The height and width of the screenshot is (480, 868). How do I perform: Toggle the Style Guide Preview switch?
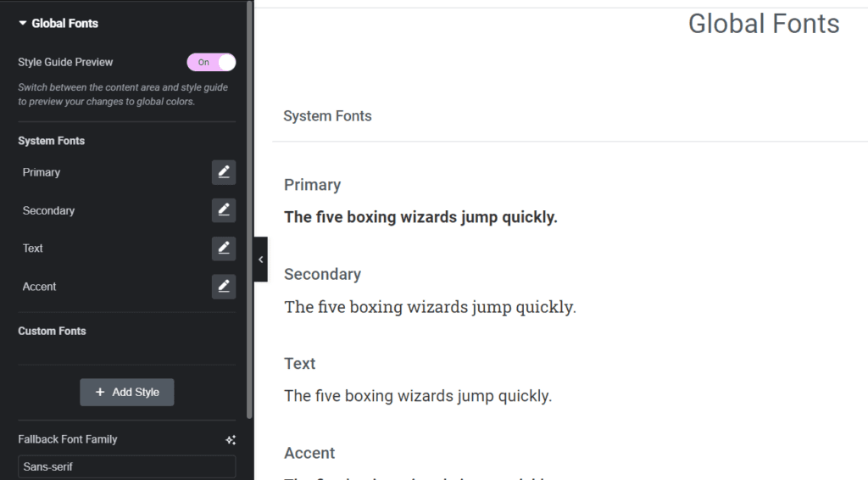[211, 62]
